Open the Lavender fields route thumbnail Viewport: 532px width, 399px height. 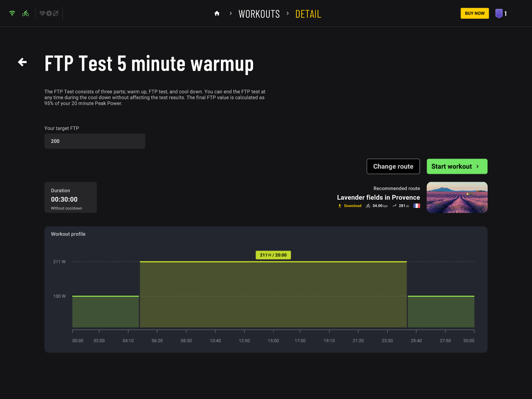click(457, 197)
